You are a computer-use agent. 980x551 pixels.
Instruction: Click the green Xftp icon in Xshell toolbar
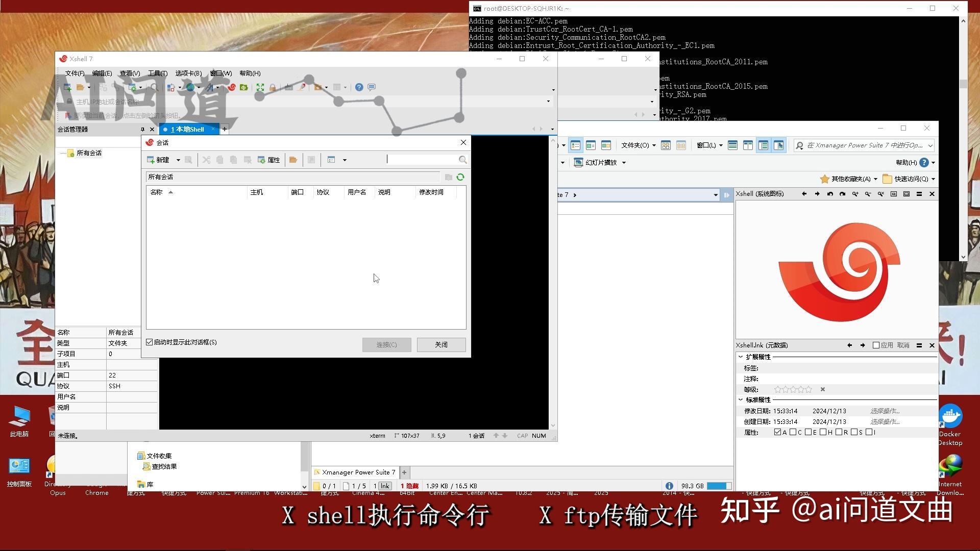(x=244, y=87)
